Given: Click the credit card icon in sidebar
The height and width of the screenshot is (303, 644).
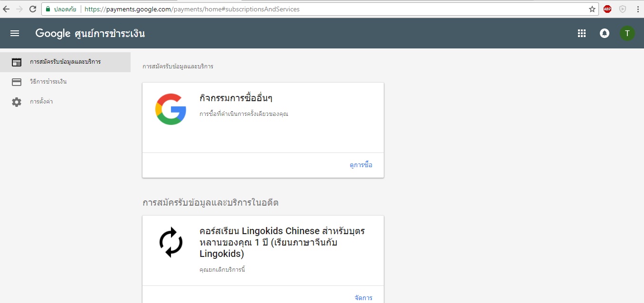Looking at the screenshot, I should [17, 82].
